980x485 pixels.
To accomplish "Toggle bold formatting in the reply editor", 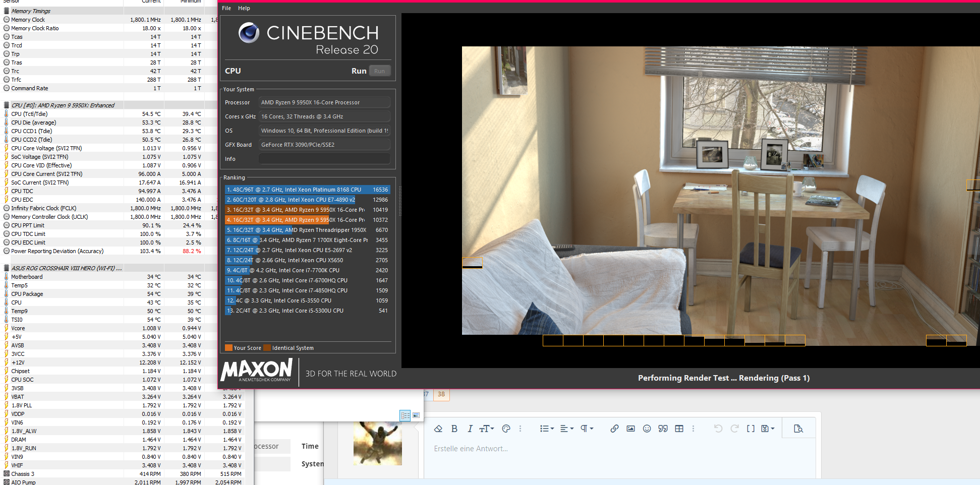I will click(x=454, y=429).
